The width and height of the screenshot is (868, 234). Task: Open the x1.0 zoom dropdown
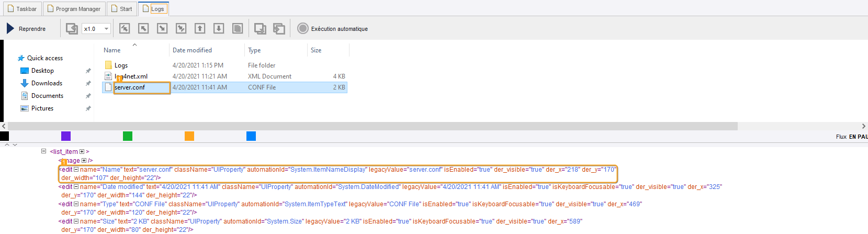tap(107, 29)
